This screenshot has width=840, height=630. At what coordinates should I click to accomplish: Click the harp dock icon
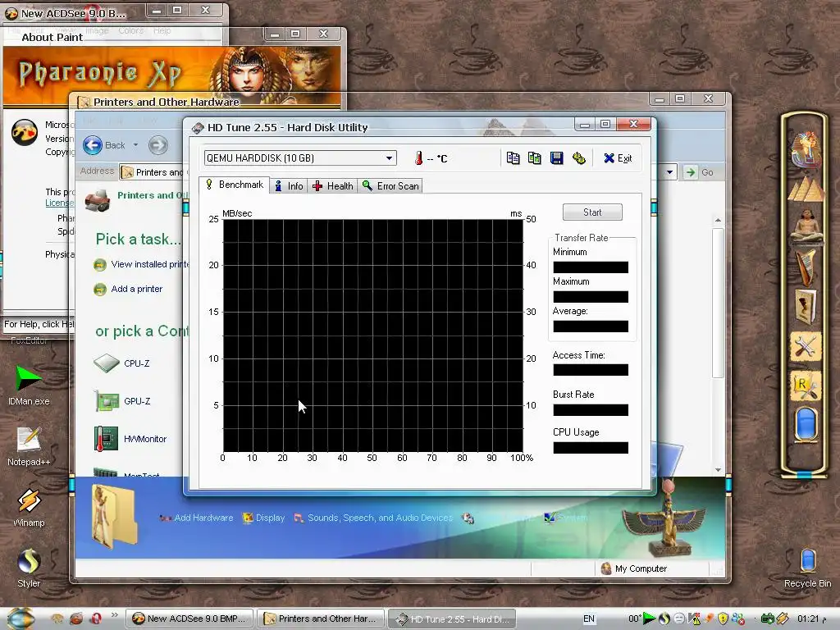pos(806,267)
